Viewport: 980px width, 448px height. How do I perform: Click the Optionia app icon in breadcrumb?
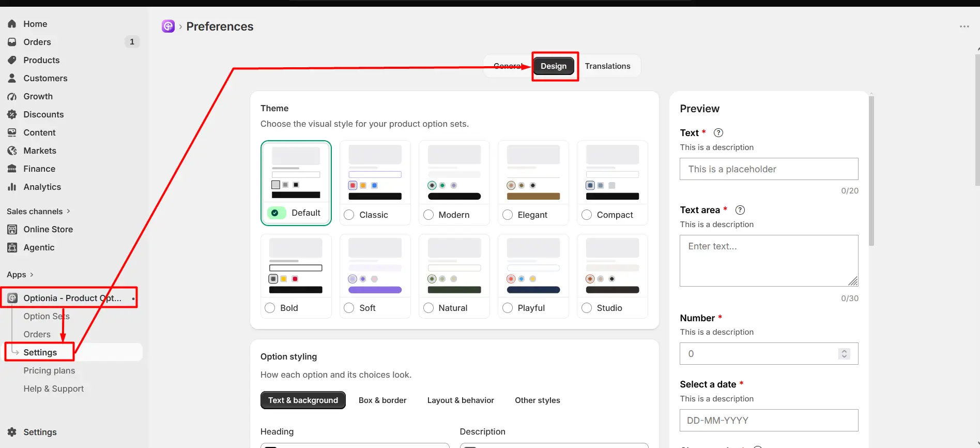pos(168,26)
